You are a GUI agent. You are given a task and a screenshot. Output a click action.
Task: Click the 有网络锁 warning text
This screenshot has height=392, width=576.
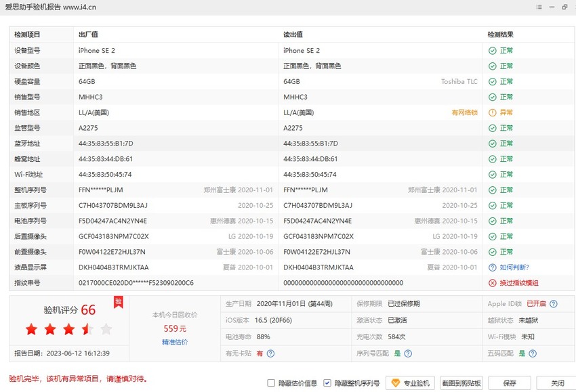pos(465,112)
